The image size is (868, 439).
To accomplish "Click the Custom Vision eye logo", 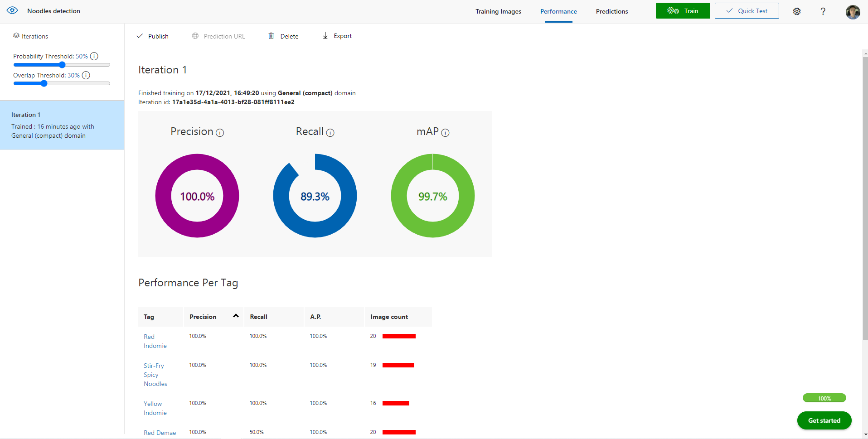I will coord(12,10).
